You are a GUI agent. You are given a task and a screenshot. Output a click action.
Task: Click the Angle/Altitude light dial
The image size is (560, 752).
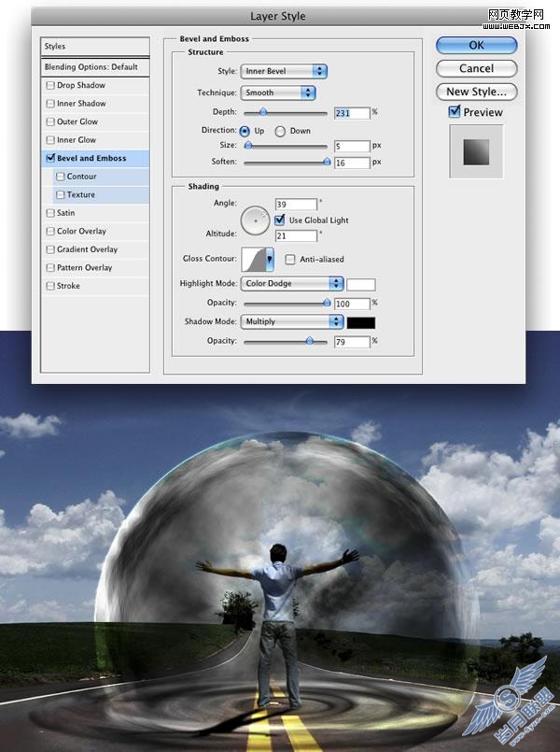pos(256,220)
